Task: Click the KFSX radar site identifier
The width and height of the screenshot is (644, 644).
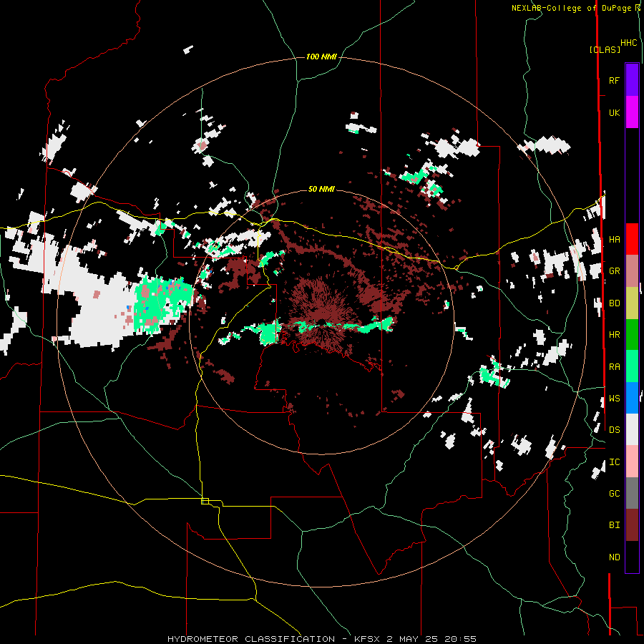Action: click(x=368, y=639)
